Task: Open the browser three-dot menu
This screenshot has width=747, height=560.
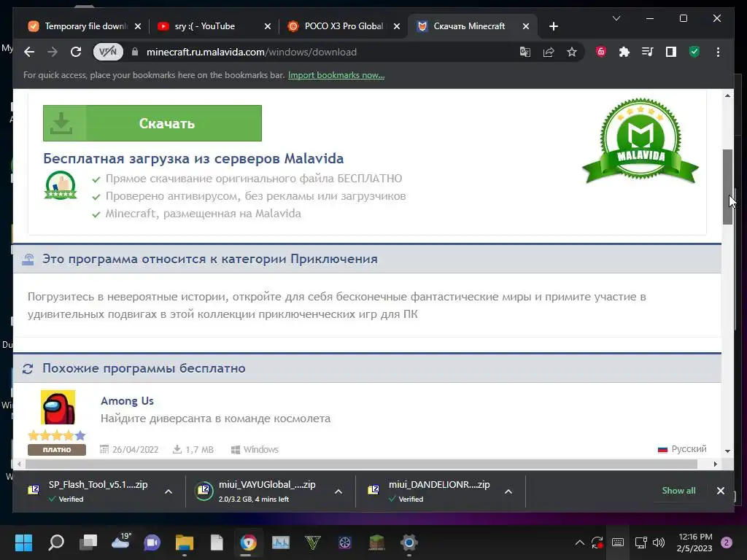Action: (718, 52)
